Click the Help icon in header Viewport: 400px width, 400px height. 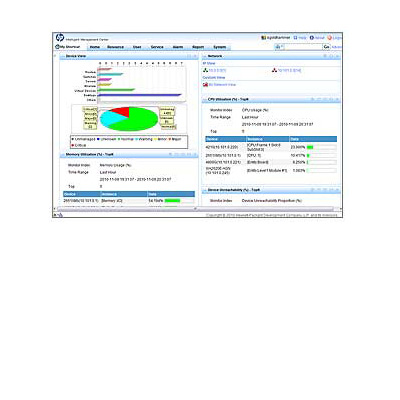[295, 38]
